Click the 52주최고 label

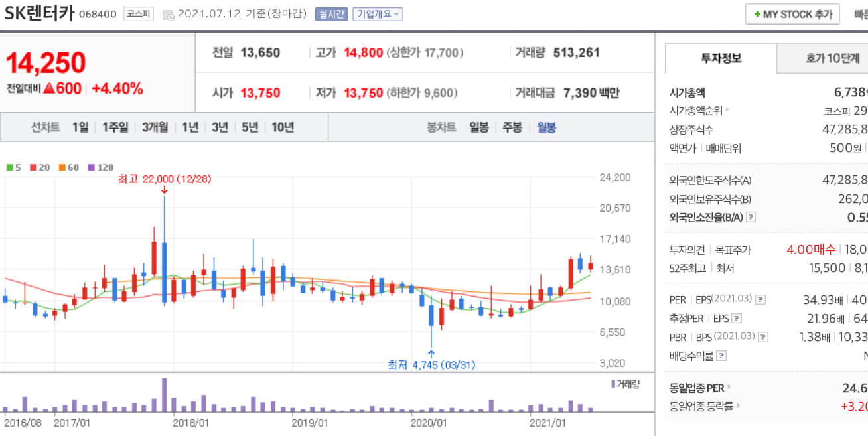[x=688, y=268]
